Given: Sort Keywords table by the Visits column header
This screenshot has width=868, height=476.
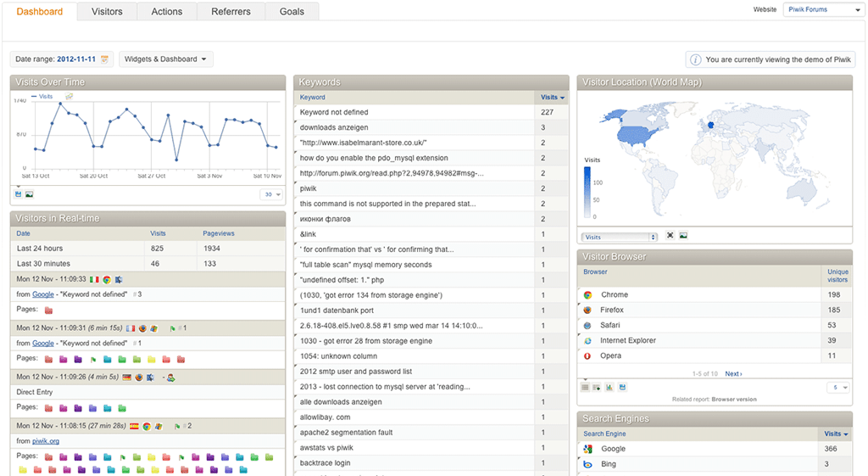Looking at the screenshot, I should click(x=551, y=97).
